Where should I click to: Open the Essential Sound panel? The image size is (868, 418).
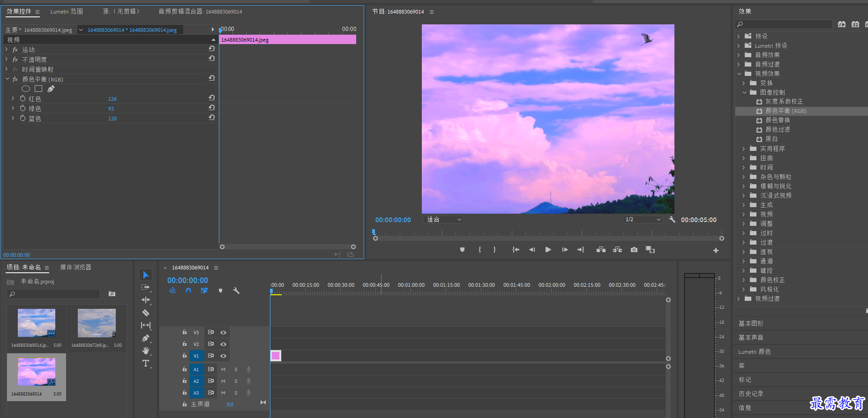click(751, 337)
